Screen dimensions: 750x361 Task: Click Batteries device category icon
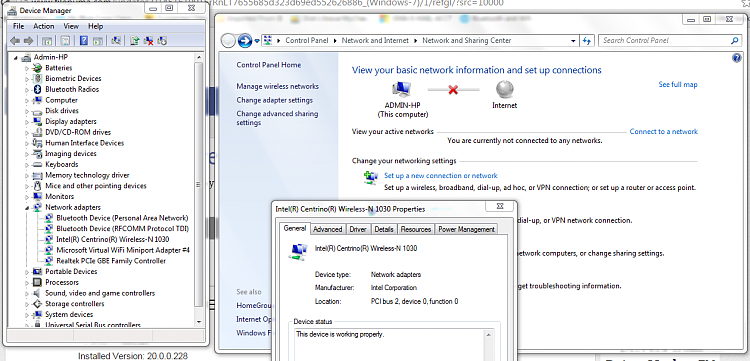tap(37, 68)
